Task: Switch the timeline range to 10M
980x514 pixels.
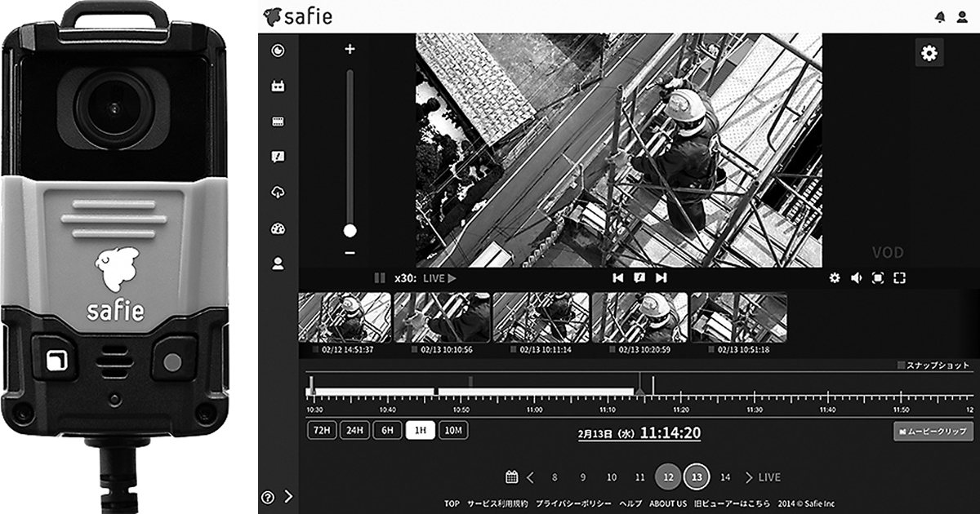Action: (x=453, y=430)
